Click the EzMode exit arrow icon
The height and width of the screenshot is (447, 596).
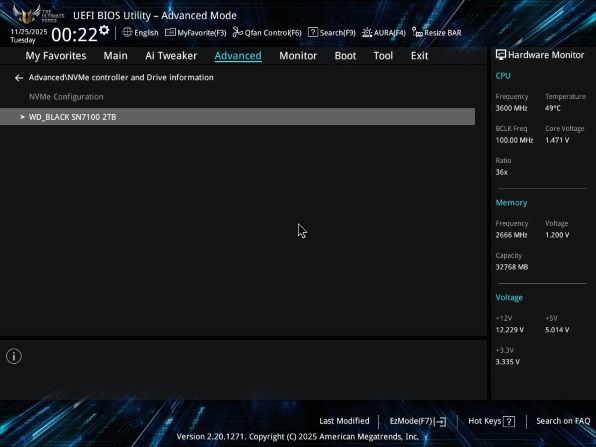(440, 421)
